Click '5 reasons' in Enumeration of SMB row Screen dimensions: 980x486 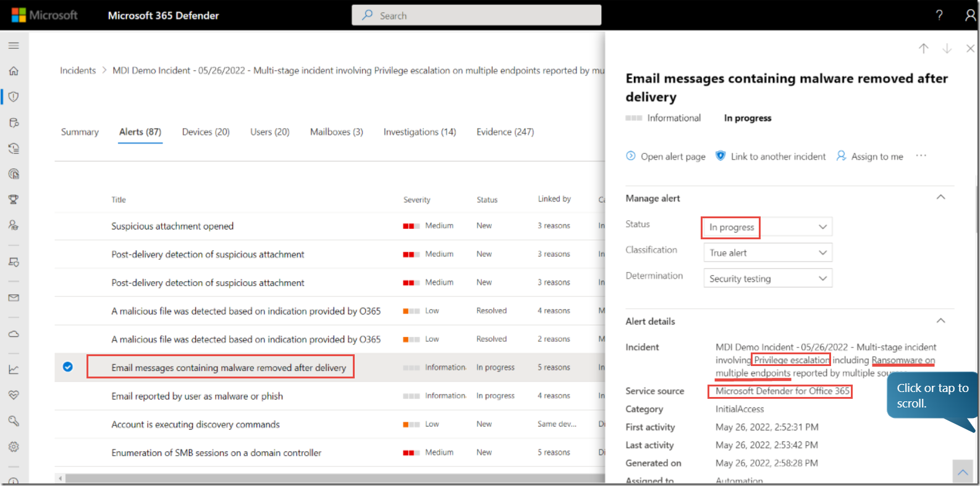[554, 453]
